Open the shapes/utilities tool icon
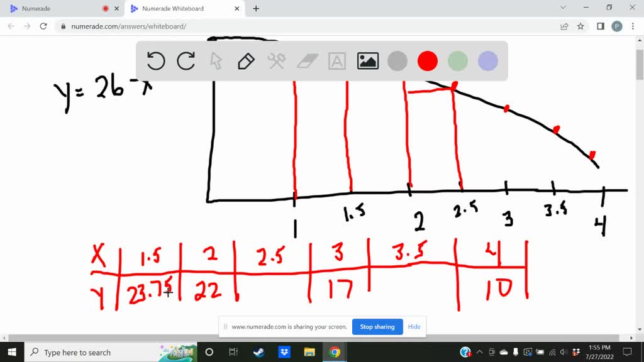 tap(277, 60)
